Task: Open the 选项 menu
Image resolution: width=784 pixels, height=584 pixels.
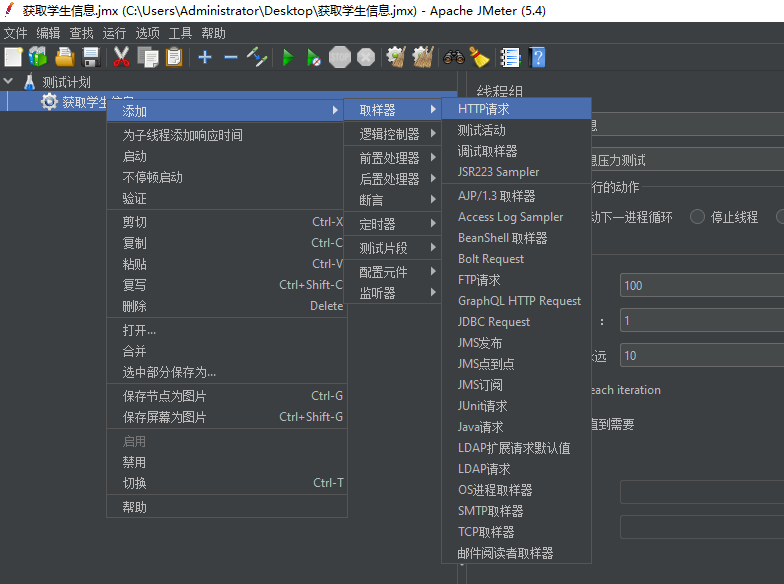Action: 148,33
